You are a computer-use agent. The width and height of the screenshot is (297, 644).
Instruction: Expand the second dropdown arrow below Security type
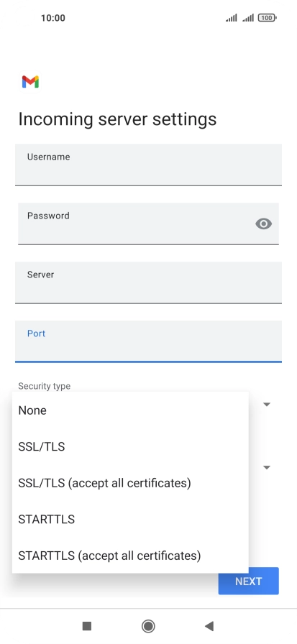coord(267,467)
